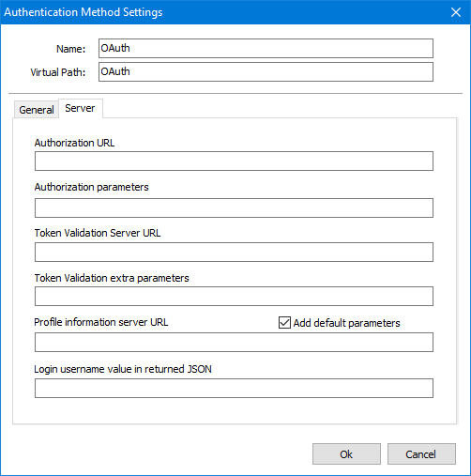The image size is (471, 476).
Task: Switch to the General tab
Action: tap(37, 110)
